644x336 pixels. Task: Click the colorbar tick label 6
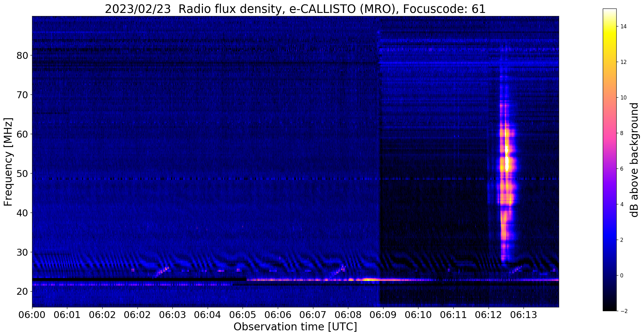(621, 169)
